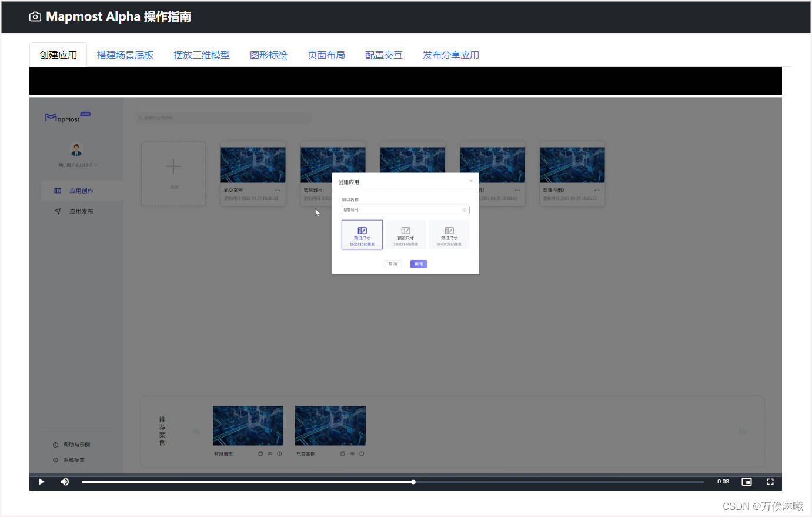Click the MapMost logo in the sidebar
Screen dimensions: 812x517
pos(68,118)
